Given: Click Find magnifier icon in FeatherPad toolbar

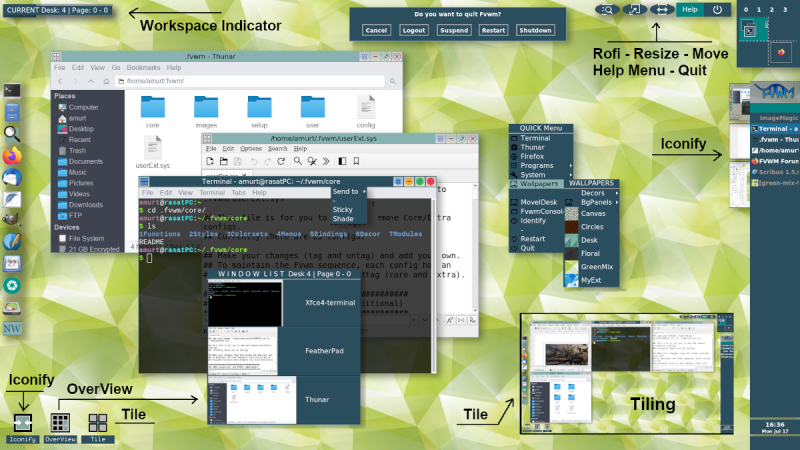Looking at the screenshot, I should click(297, 161).
